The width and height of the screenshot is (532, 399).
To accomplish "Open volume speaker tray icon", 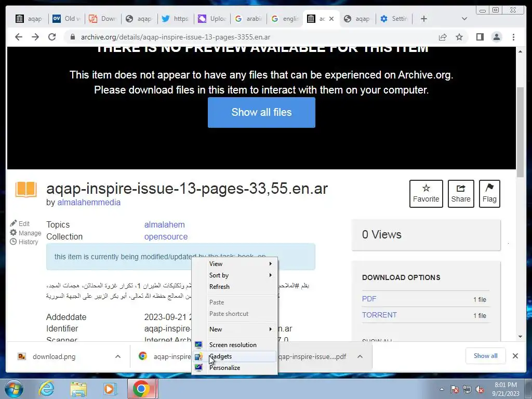I will [480, 389].
